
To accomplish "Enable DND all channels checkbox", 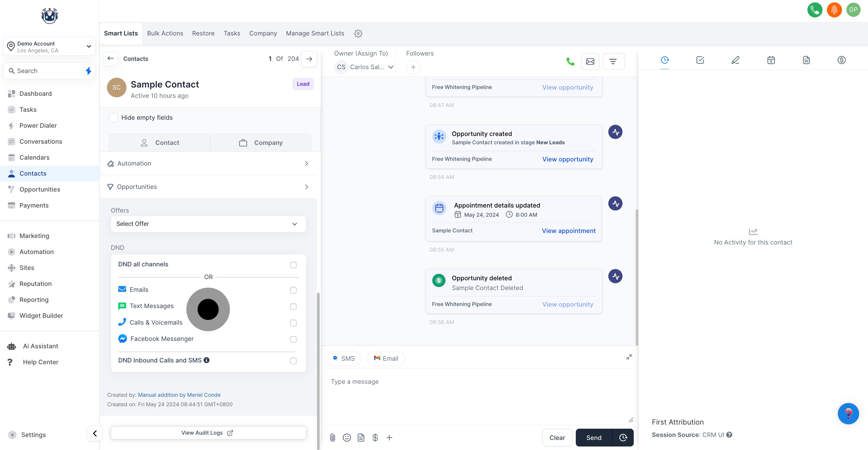I will pyautogui.click(x=293, y=265).
